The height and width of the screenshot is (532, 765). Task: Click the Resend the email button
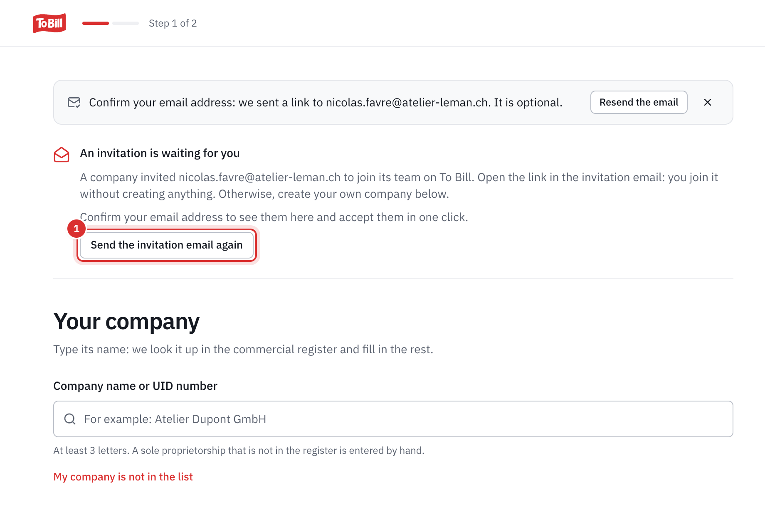[x=639, y=102]
